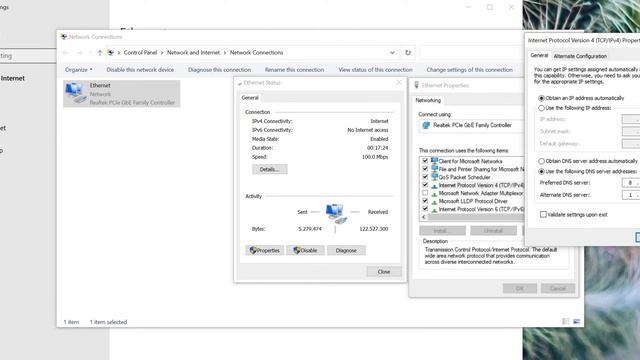Select Obtain an IP address automatically

click(x=541, y=98)
